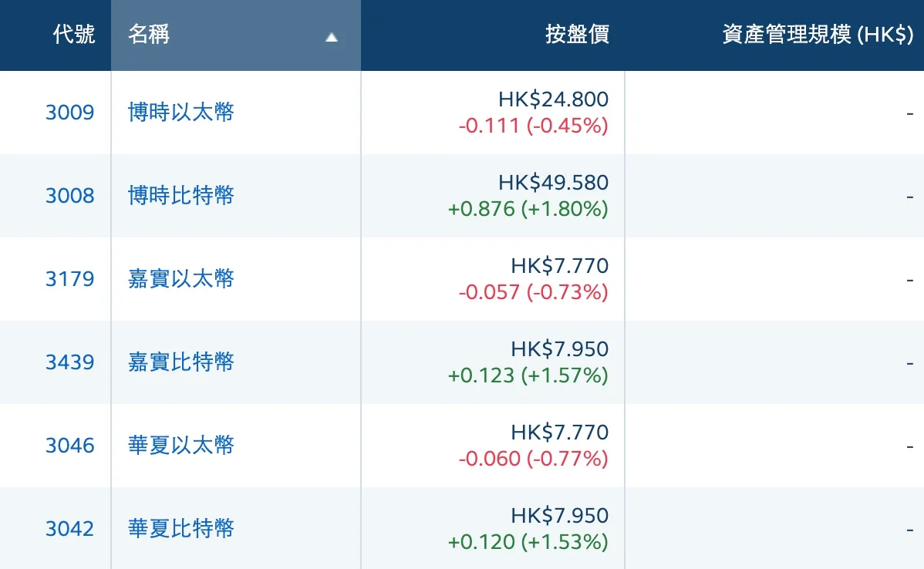Screen dimensions: 924x569
Task: Open stock code 3439 link
Action: (x=69, y=362)
